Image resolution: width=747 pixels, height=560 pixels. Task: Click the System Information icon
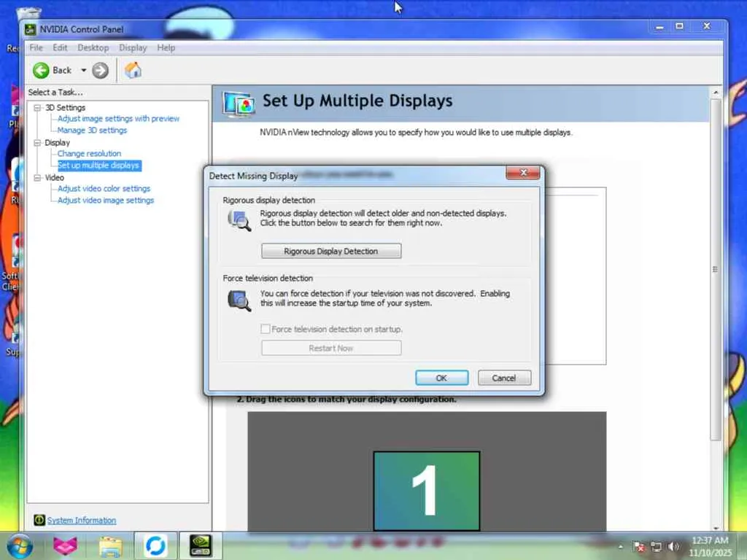point(39,520)
